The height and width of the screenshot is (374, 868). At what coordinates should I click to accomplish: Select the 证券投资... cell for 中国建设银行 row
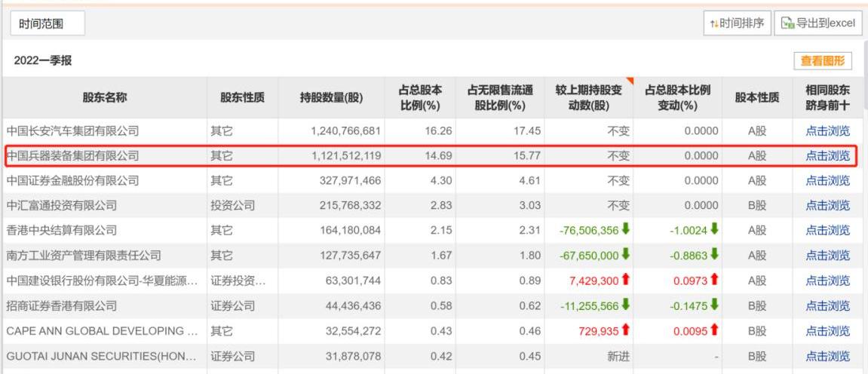238,281
